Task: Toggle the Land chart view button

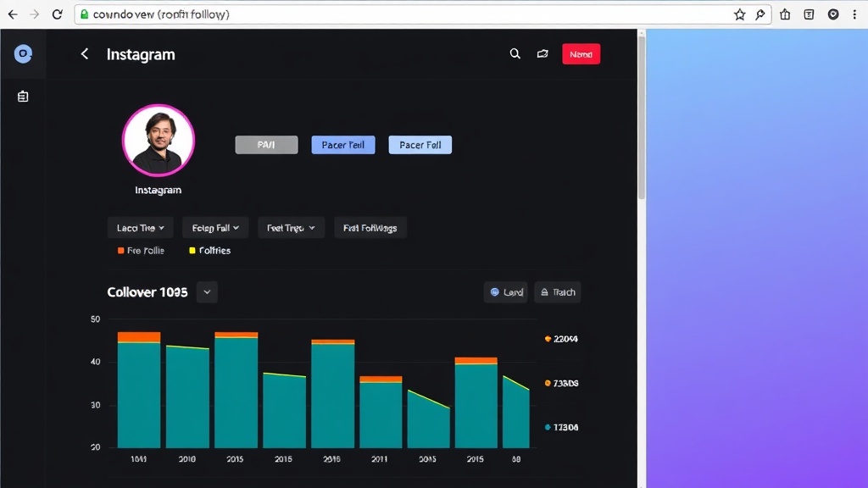Action: coord(505,292)
